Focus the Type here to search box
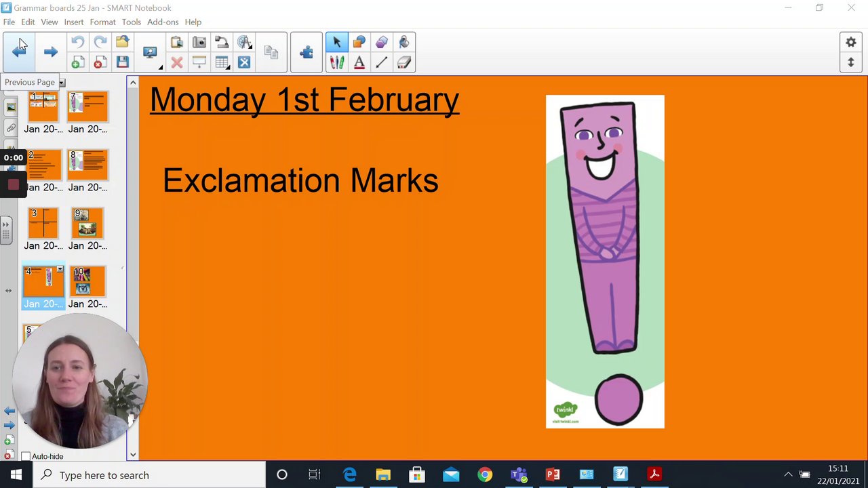 click(x=149, y=475)
